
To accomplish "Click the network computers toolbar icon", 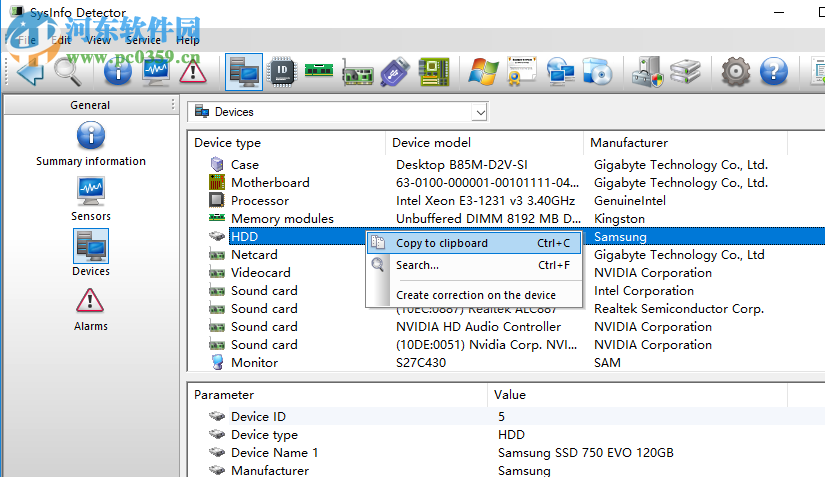I will click(560, 72).
